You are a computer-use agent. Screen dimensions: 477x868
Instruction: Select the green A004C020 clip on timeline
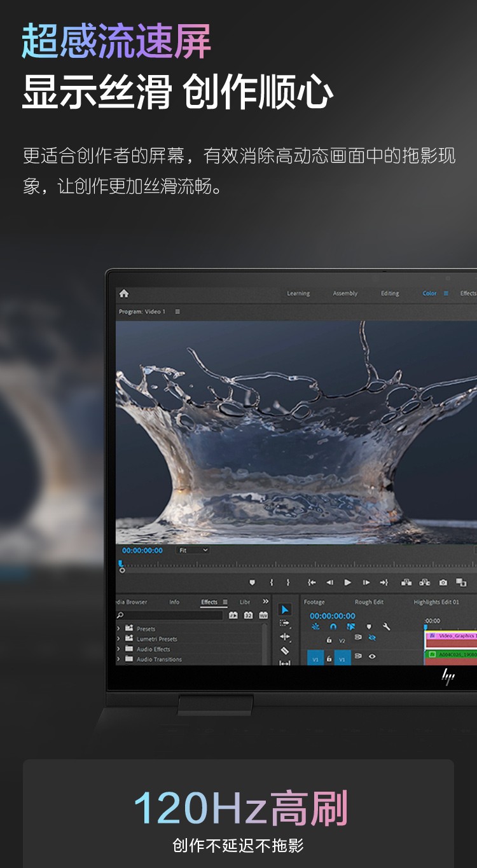pyautogui.click(x=451, y=657)
